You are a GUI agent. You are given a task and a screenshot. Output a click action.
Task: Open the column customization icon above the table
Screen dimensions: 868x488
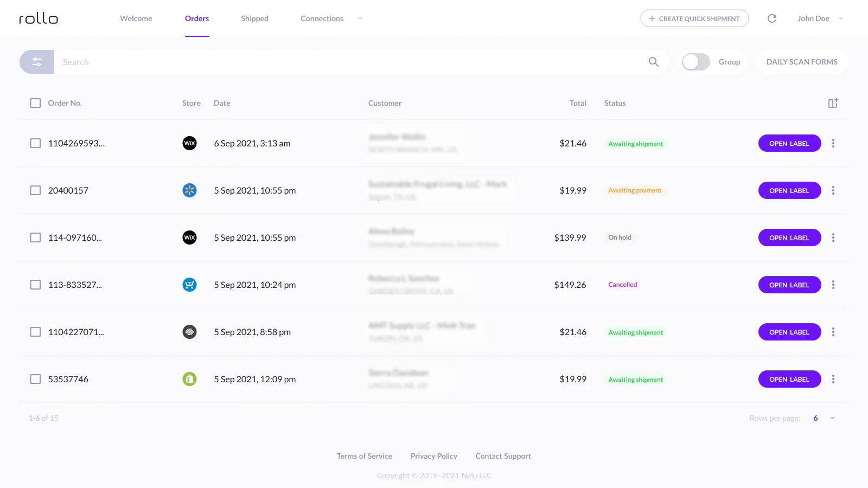(x=833, y=102)
